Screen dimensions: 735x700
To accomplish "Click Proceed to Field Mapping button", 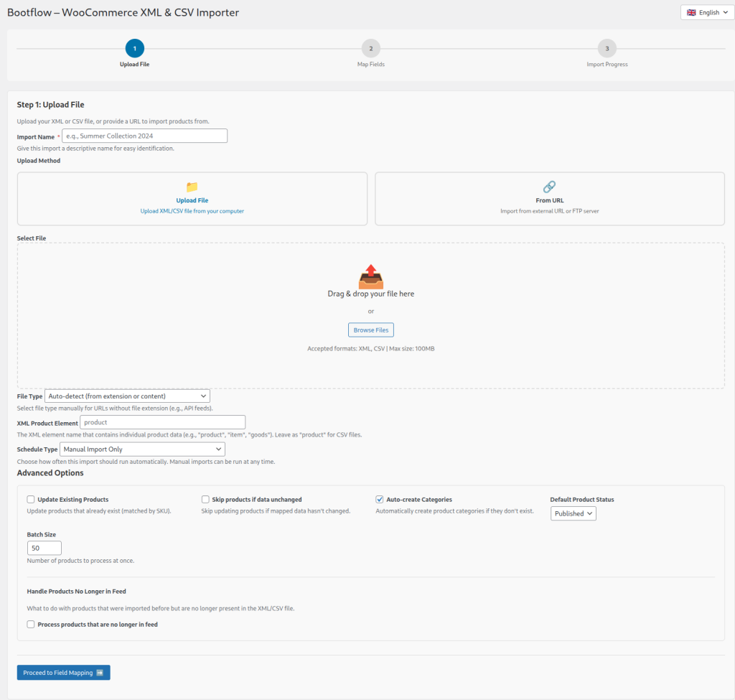I will 63,672.
